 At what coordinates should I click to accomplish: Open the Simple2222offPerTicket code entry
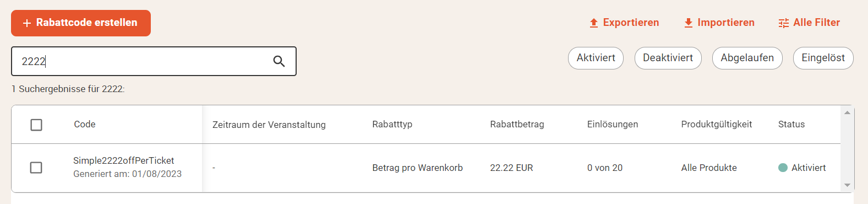pos(123,160)
